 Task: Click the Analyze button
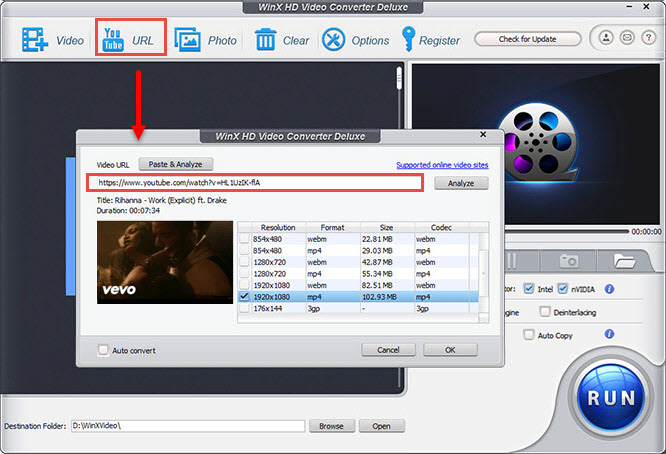[x=461, y=183]
